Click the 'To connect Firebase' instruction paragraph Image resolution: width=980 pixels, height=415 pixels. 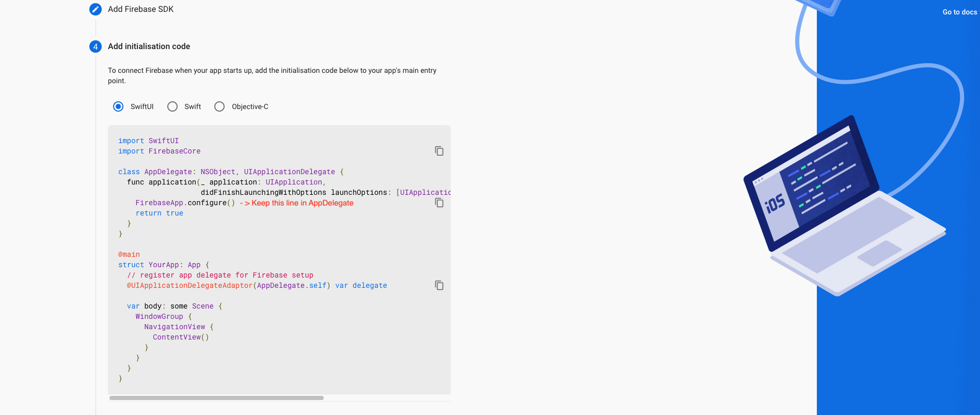(x=272, y=75)
